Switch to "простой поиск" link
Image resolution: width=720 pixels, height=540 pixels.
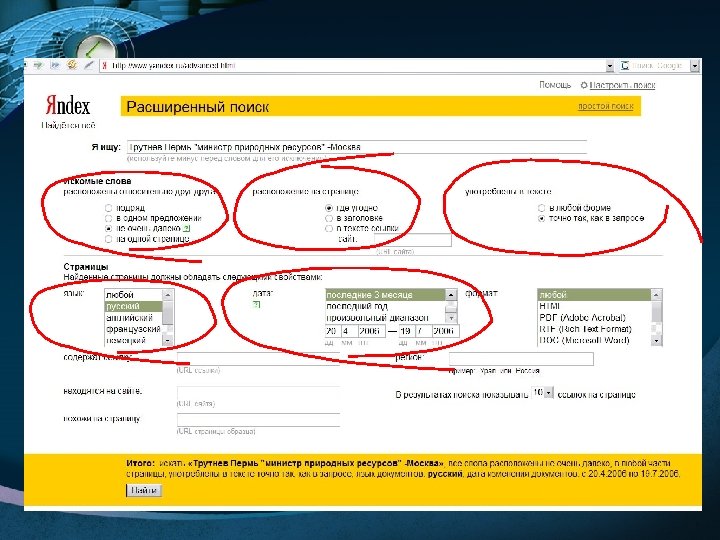pos(606,106)
